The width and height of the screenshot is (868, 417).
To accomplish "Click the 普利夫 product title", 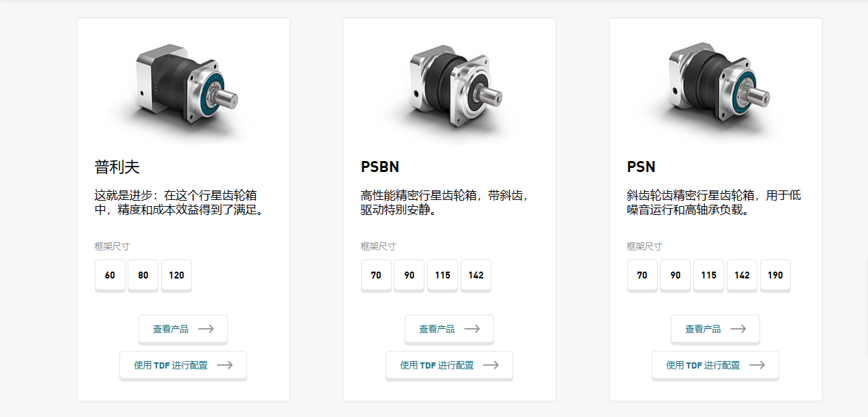I will [117, 167].
